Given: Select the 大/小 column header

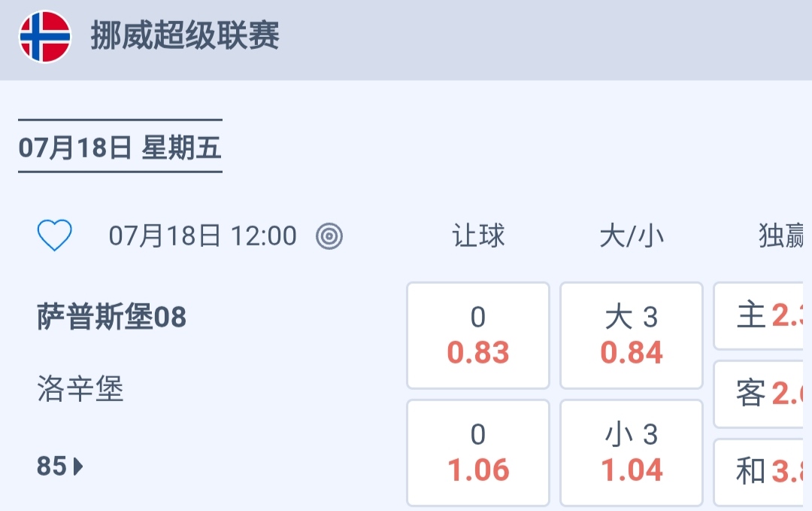Looking at the screenshot, I should 632,236.
